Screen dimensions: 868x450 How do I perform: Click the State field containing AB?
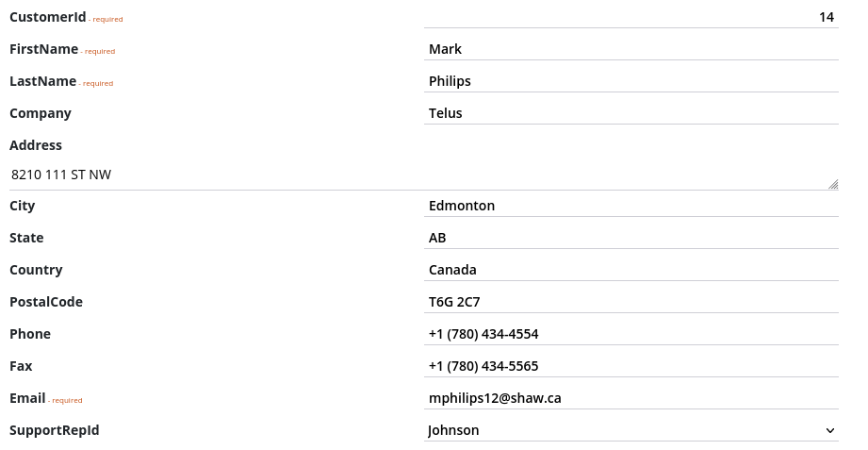tap(631, 239)
